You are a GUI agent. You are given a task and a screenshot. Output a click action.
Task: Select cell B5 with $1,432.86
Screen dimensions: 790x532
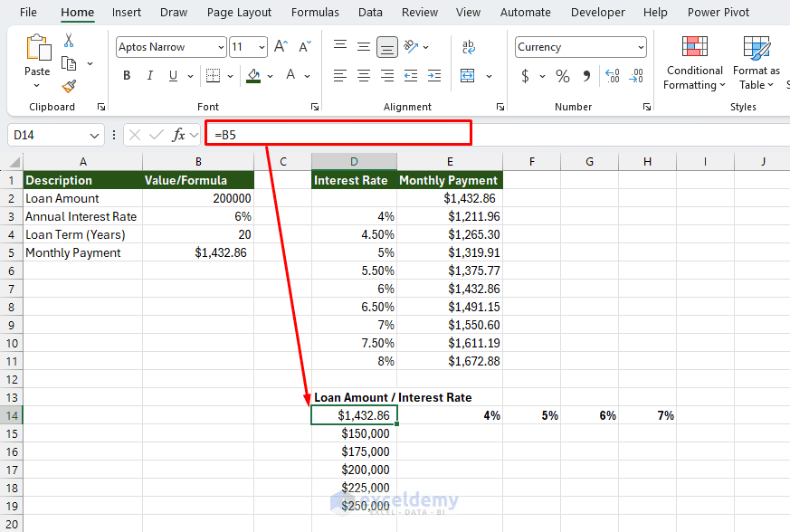(x=198, y=252)
